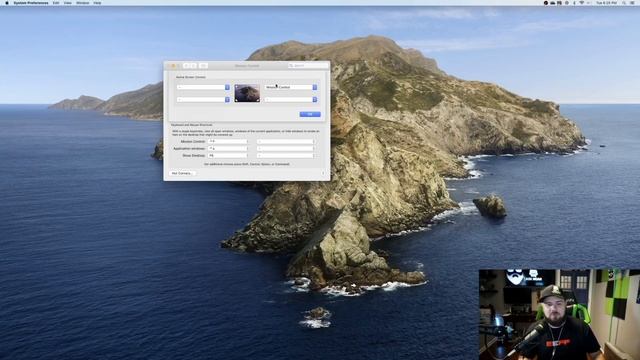This screenshot has height=360, width=640.
Task: Open the Show Desktop keyboard shortcut dropdown
Action: pos(228,156)
